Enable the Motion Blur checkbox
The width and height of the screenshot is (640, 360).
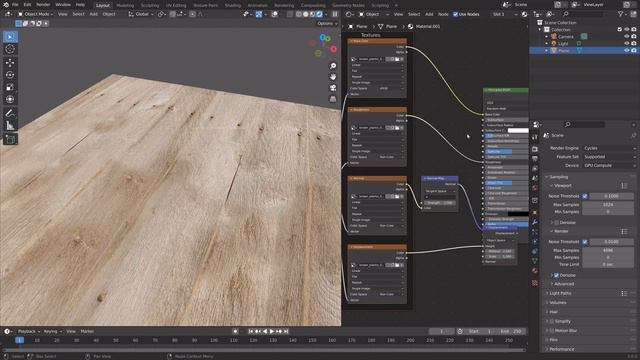pyautogui.click(x=552, y=331)
